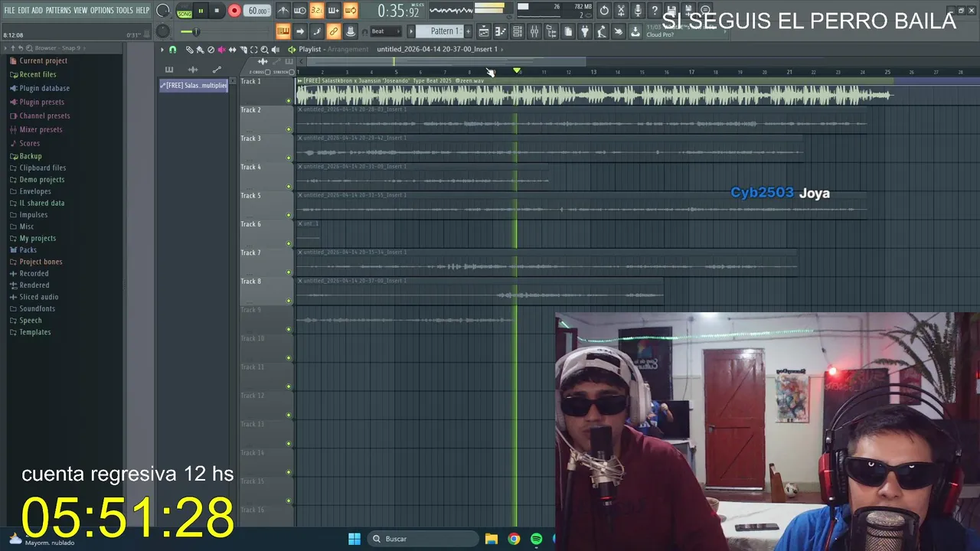
Task: Toggle typing keyboard to piano icon
Action: [x=283, y=31]
